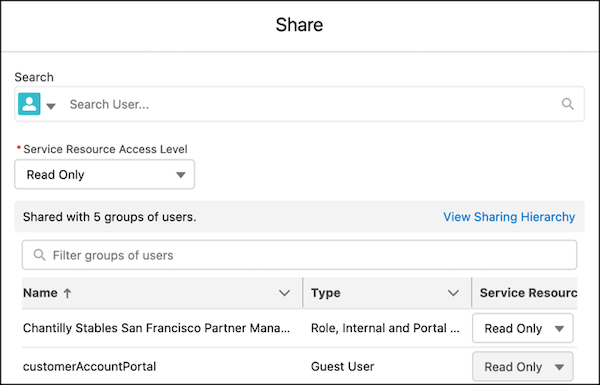Open customerAccountPortal Read Only access dropdown

[523, 366]
